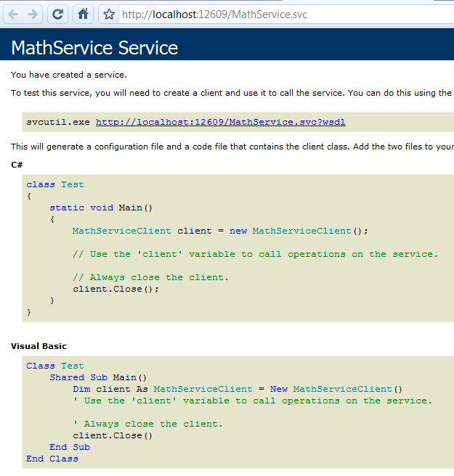Click the 'Dim client As MathServiceClient' line
The height and width of the screenshot is (476, 454).
(x=238, y=389)
